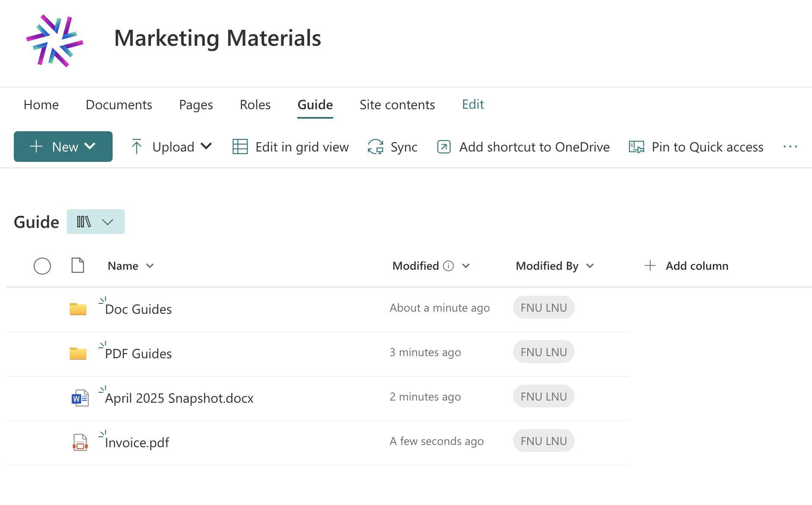The image size is (812, 505).
Task: Expand the New button dropdown
Action: tap(90, 146)
